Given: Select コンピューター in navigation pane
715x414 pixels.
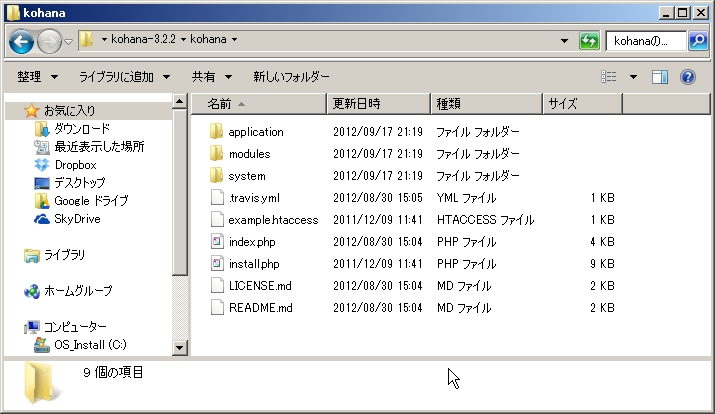Looking at the screenshot, I should pos(75,327).
